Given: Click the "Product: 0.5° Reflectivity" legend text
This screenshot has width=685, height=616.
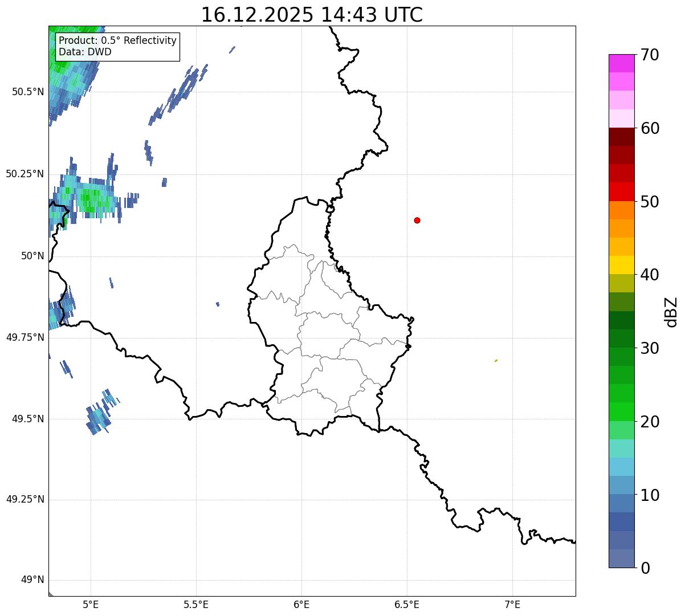Looking at the screenshot, I should coord(117,41).
